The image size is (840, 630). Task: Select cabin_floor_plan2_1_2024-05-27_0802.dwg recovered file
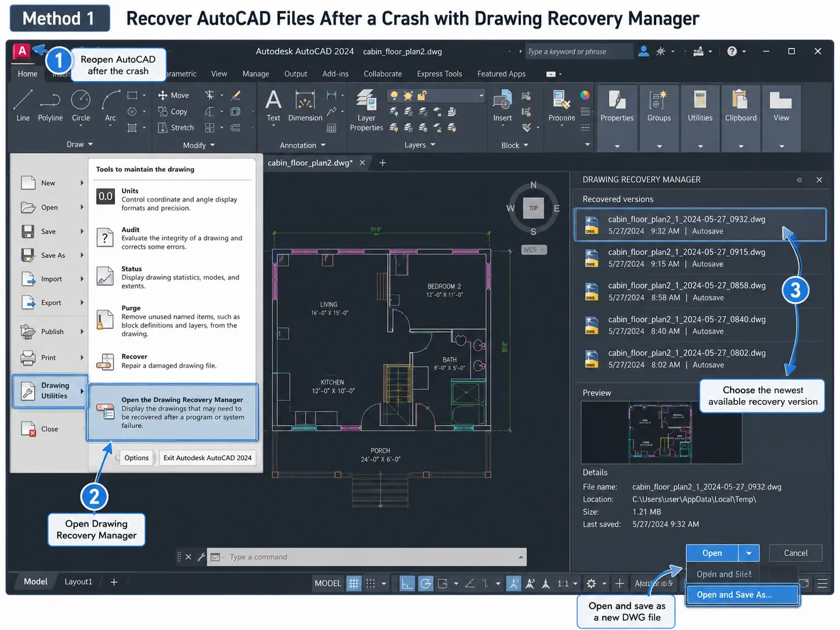pos(699,359)
